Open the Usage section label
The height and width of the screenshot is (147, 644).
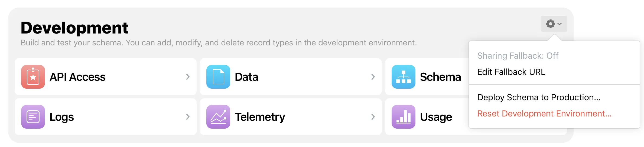pyautogui.click(x=436, y=117)
